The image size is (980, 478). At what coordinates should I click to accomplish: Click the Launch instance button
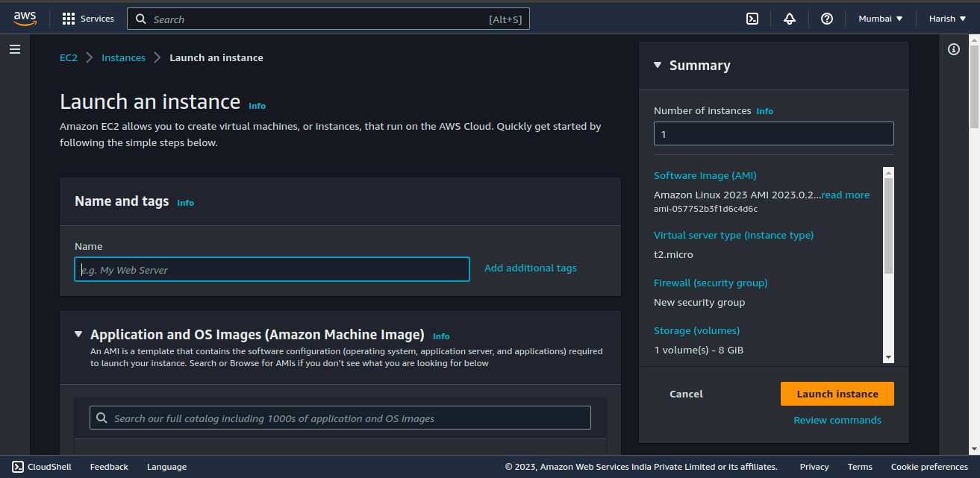tap(837, 394)
